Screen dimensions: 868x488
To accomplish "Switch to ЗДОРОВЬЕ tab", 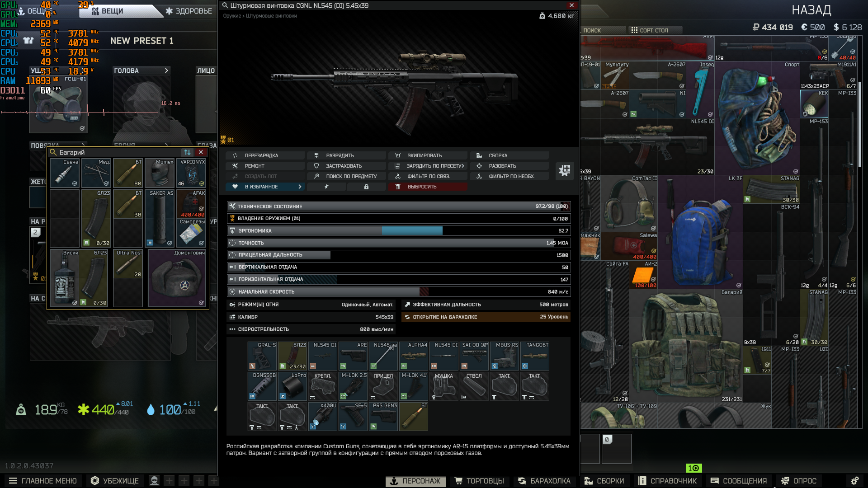I will (x=189, y=11).
